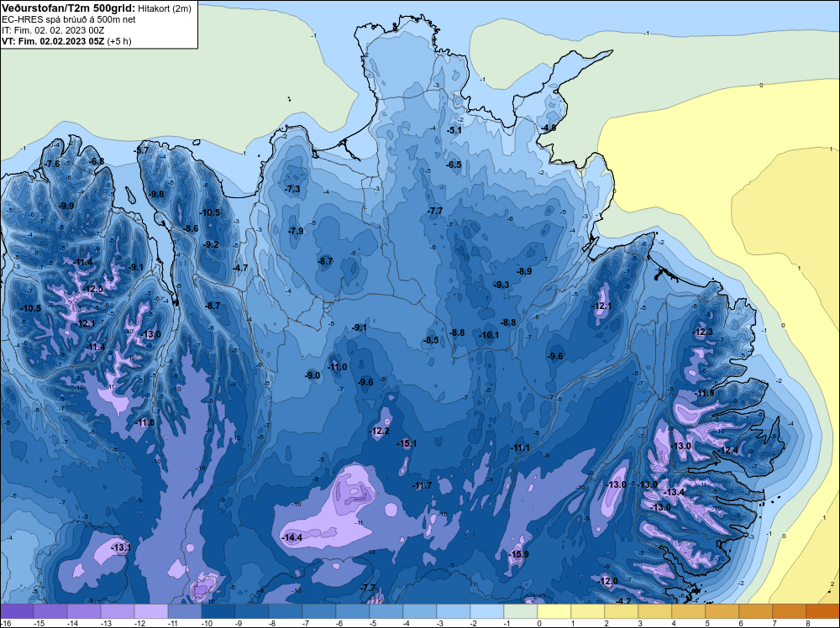This screenshot has height=628, width=840.
Task: Select the -7.9 temperature value
Action: pos(296,231)
